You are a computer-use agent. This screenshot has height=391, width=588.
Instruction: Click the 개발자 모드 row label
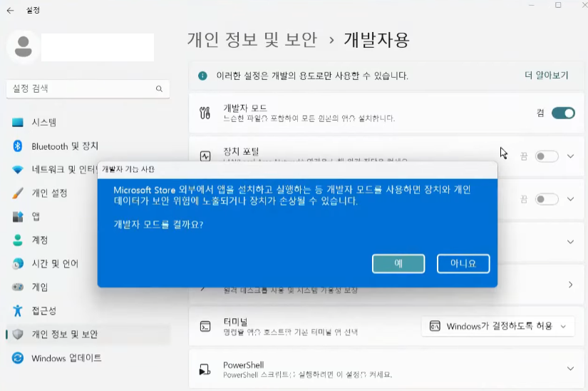pyautogui.click(x=245, y=108)
